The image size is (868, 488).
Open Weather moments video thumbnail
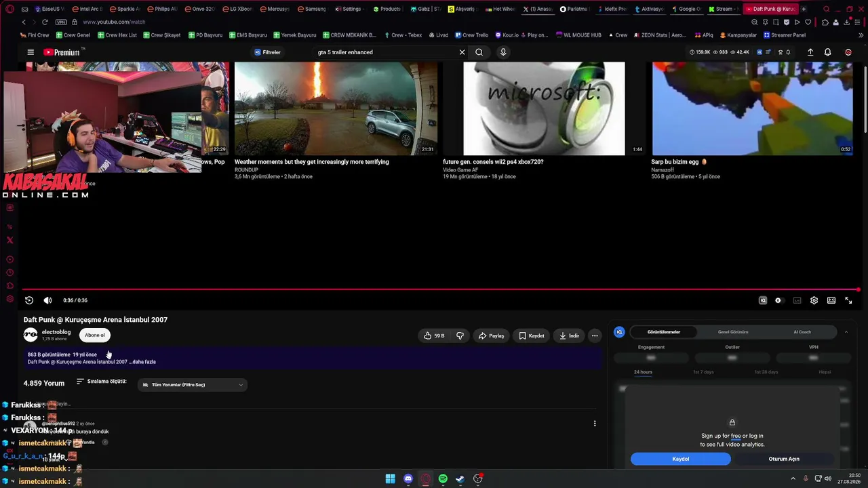pos(336,108)
